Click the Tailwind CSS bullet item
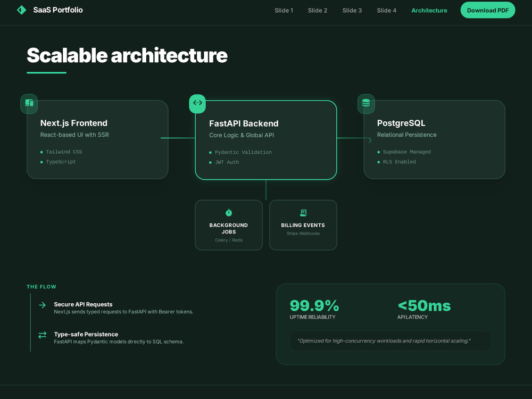The width and height of the screenshot is (532, 399). point(61,152)
